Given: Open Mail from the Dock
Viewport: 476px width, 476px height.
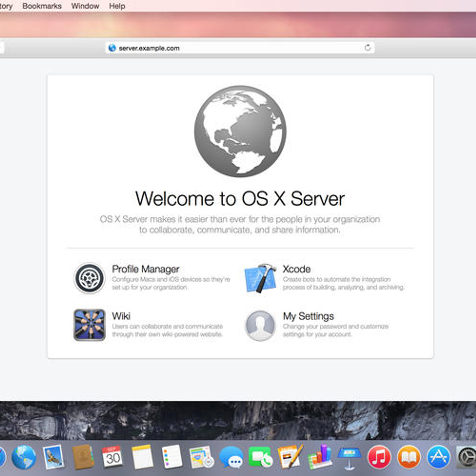Looking at the screenshot, I should point(54,458).
